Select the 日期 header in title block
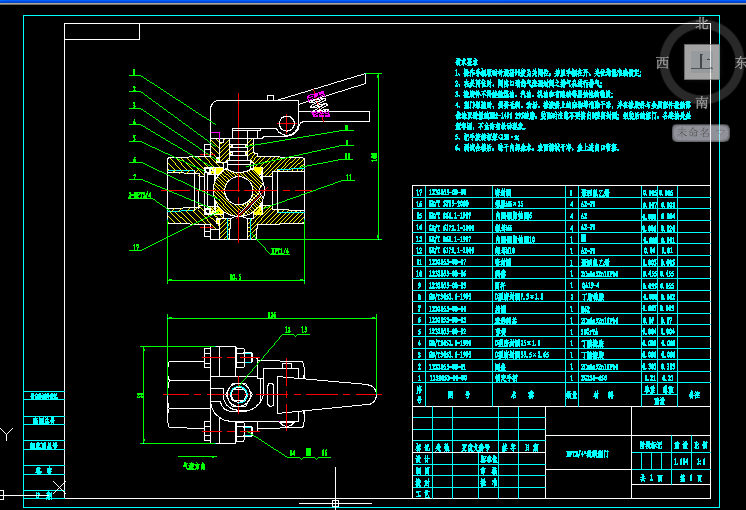This screenshot has width=746, height=510. pos(532,447)
